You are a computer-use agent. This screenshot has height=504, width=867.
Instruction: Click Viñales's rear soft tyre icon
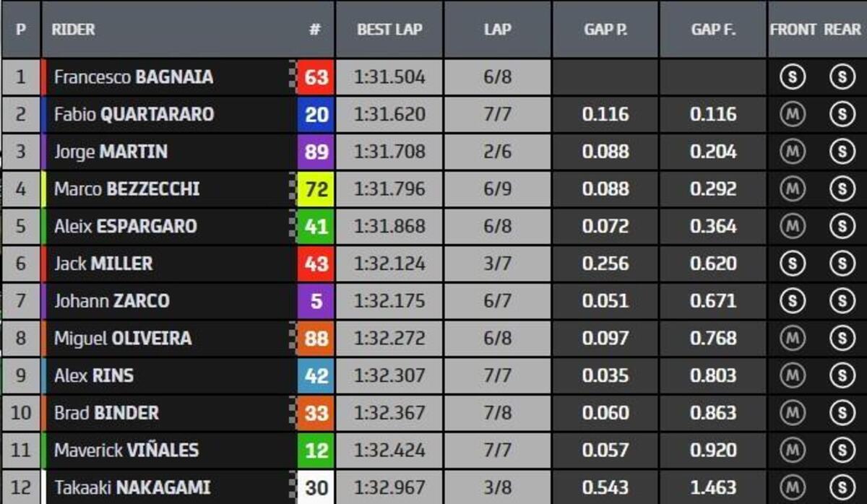[x=842, y=450]
